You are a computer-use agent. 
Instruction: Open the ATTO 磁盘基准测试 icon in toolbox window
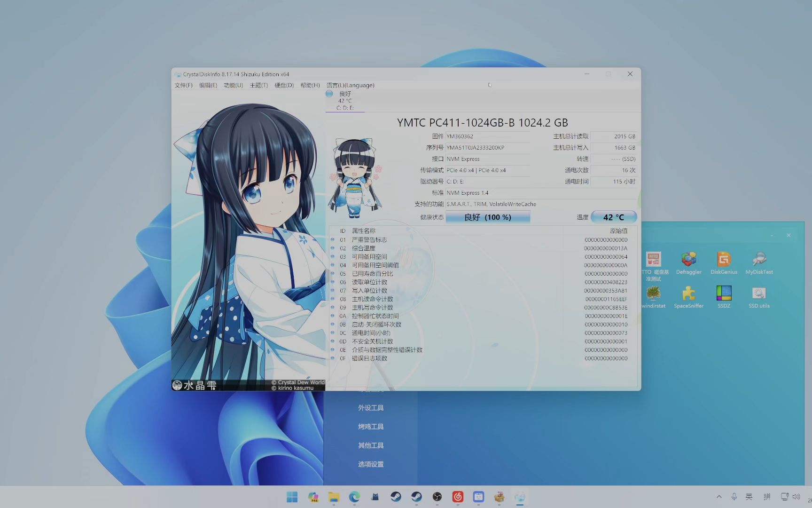pos(654,266)
